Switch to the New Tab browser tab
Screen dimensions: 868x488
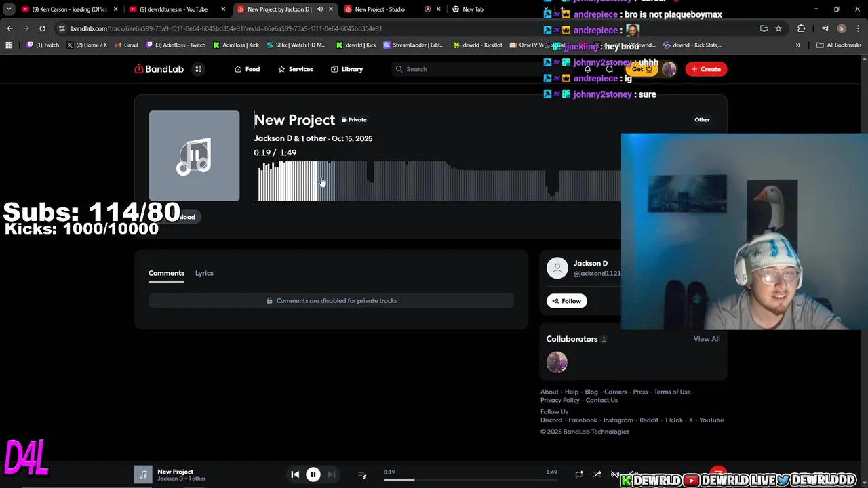pos(473,9)
